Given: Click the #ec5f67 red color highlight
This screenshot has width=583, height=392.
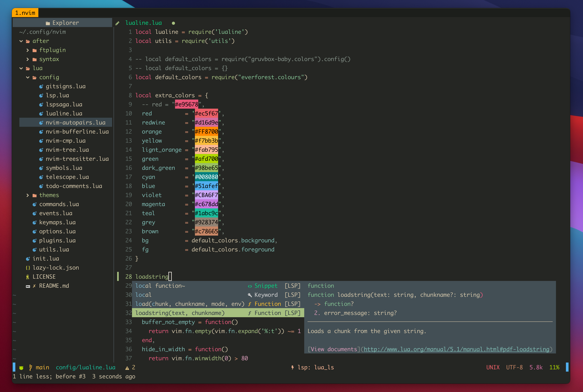Looking at the screenshot, I should coord(206,113).
